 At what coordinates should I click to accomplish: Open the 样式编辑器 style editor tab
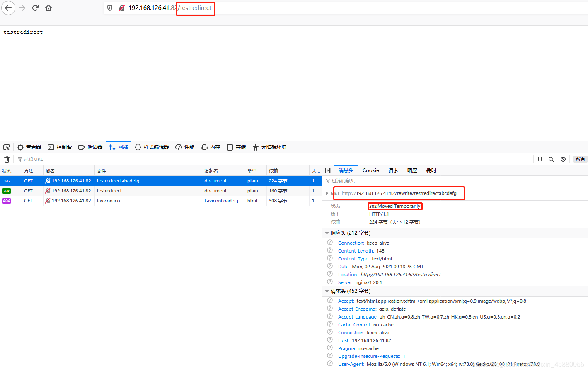coord(152,147)
